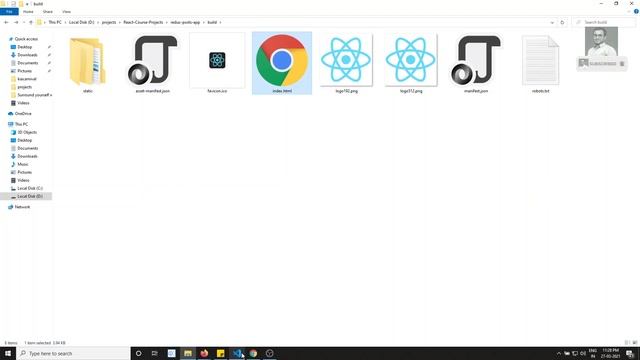Refresh the build folder view
Screen dimensions: 640x360
pyautogui.click(x=562, y=22)
